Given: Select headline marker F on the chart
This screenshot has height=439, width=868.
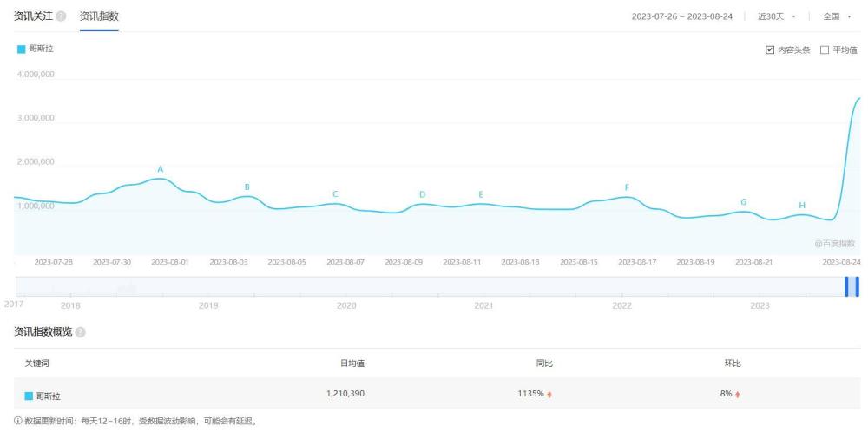Looking at the screenshot, I should point(627,187).
